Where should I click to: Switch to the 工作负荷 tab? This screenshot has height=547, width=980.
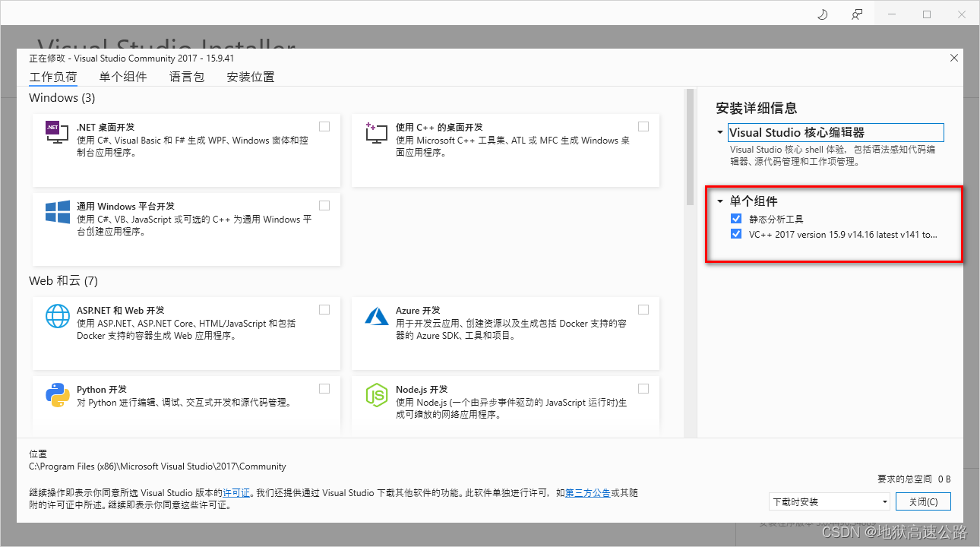tap(53, 77)
